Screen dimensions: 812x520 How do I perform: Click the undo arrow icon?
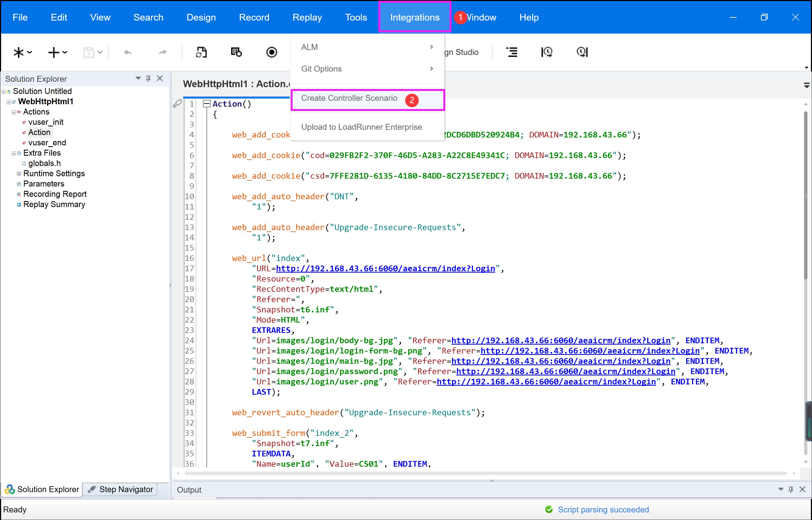click(128, 52)
